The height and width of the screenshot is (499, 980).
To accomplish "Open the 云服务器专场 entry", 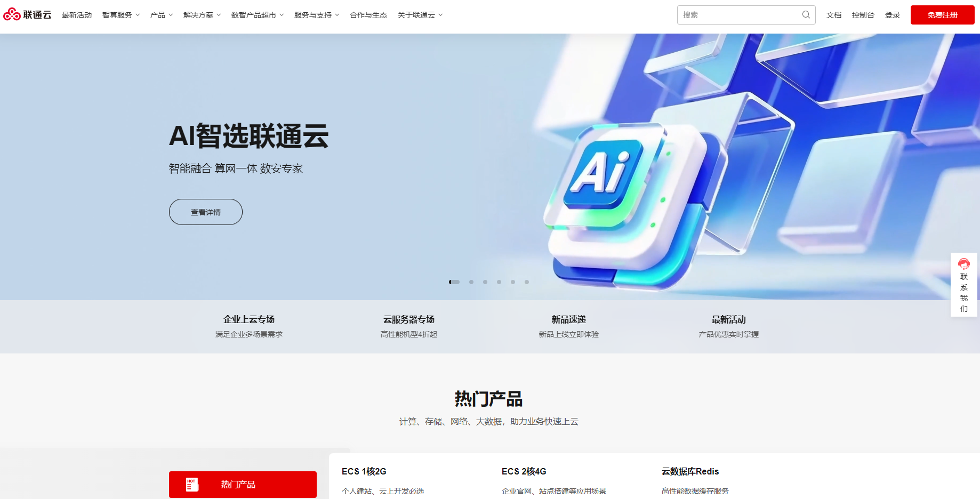I will (x=409, y=326).
